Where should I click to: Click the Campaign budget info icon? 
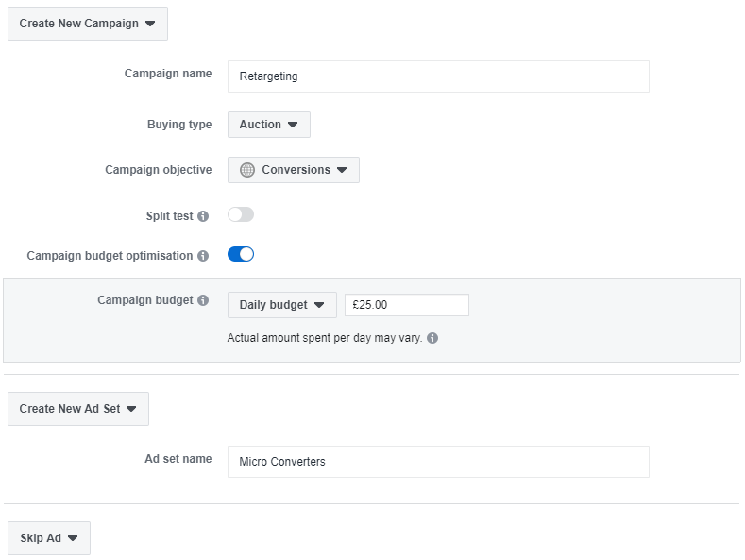pos(203,300)
